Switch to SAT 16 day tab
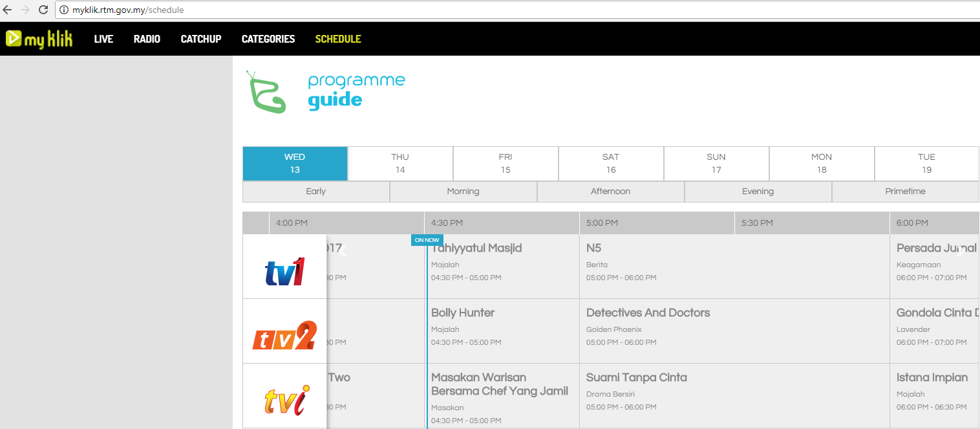980x429 pixels. pos(611,164)
